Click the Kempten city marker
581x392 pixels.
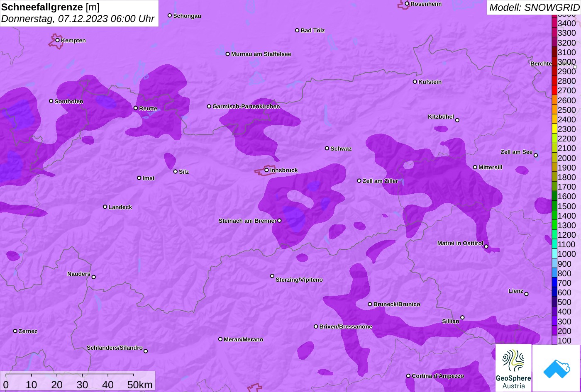click(x=58, y=40)
